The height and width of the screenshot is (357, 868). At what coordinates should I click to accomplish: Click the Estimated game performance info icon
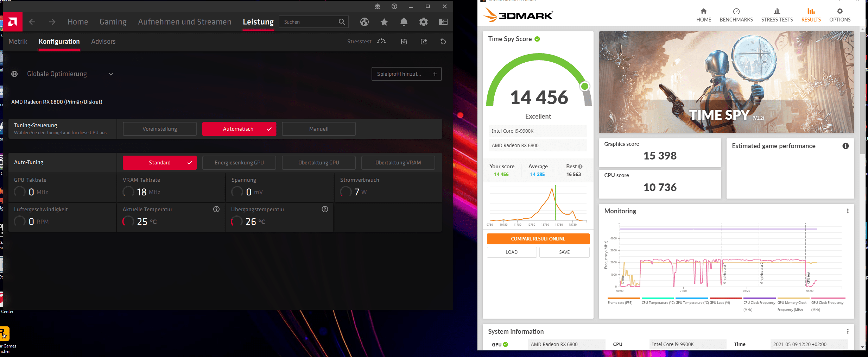(845, 146)
